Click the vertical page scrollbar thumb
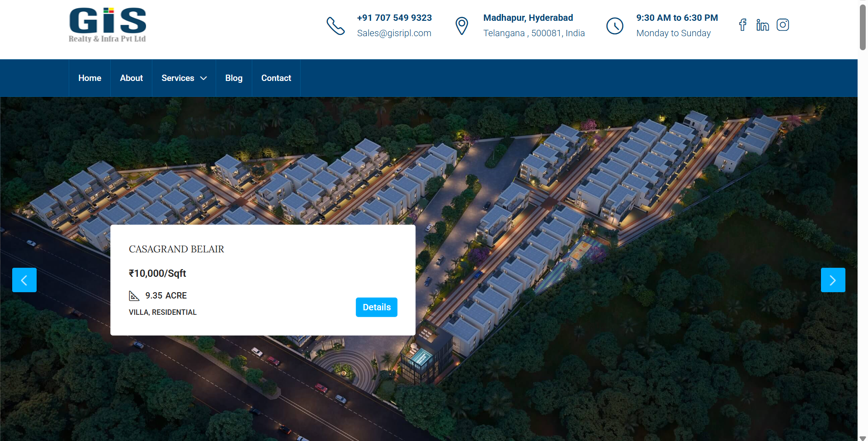This screenshot has height=441, width=868. [x=863, y=27]
